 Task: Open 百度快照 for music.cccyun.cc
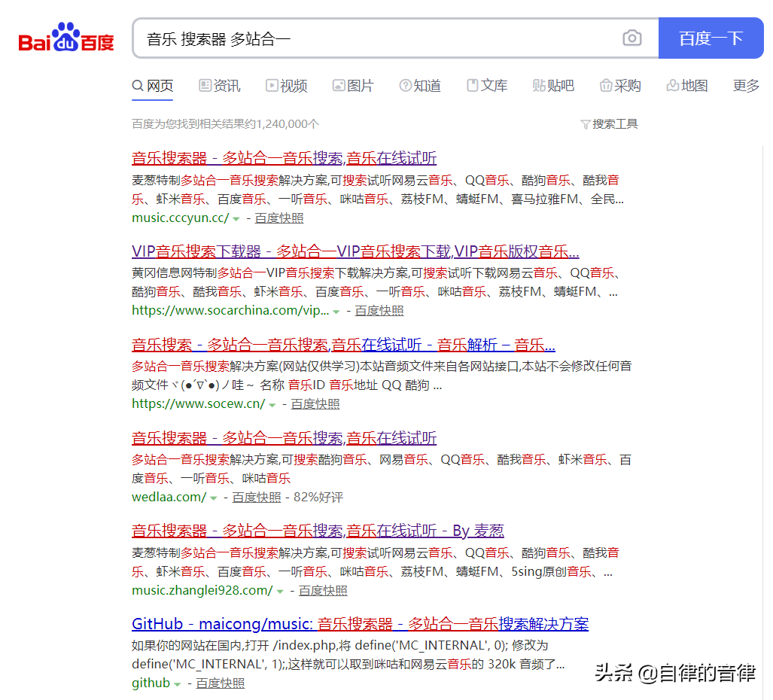point(279,218)
